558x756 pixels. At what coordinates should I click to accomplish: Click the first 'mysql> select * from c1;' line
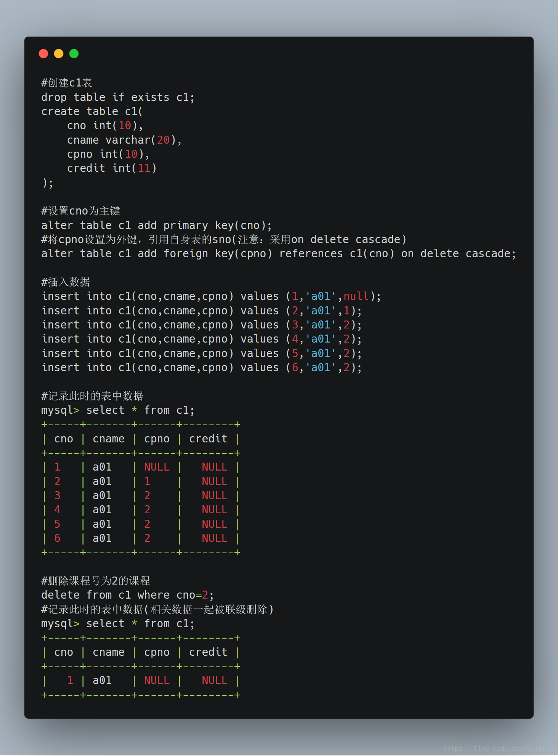118,410
